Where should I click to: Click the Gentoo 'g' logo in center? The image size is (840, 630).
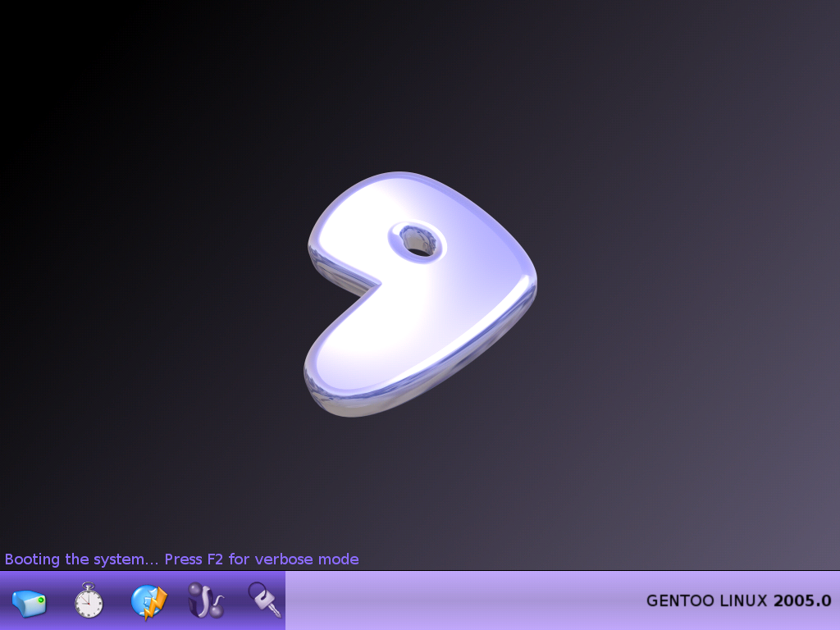coord(421,294)
